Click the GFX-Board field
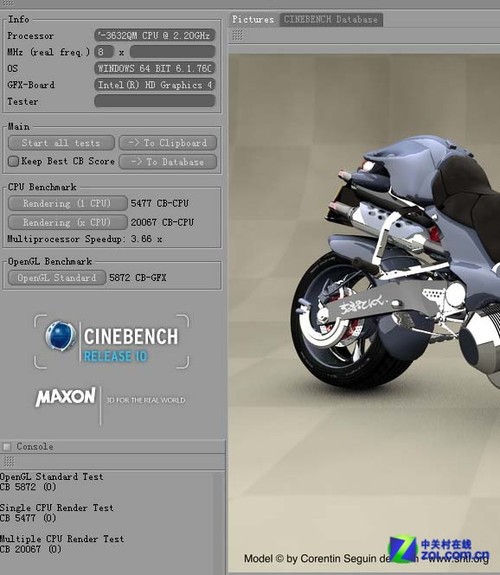 [x=154, y=85]
